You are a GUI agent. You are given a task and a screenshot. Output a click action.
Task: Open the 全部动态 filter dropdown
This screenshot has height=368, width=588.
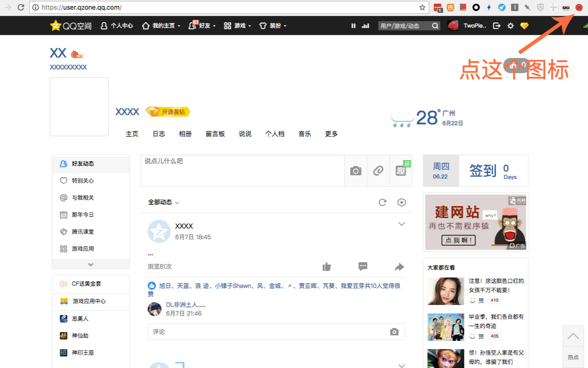tap(164, 202)
